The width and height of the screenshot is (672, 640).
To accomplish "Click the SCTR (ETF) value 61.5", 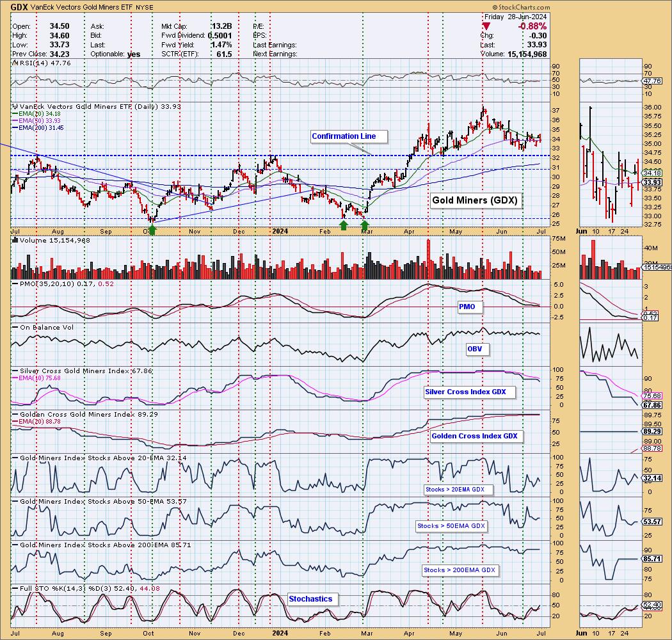I will coord(224,54).
